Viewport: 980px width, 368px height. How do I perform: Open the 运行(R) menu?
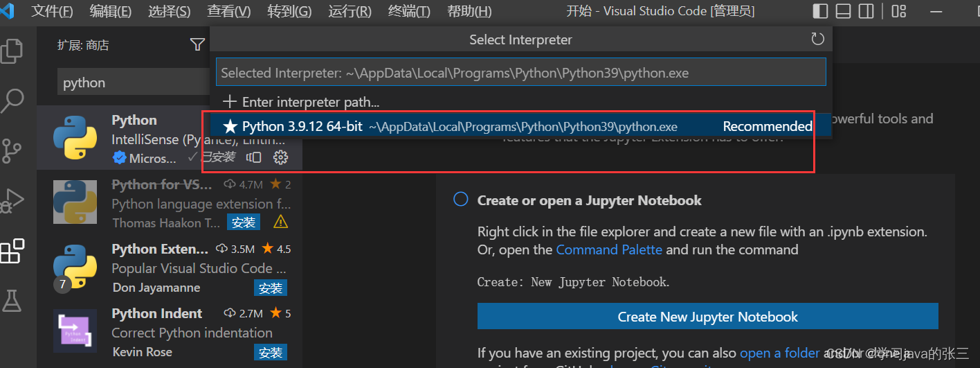350,12
